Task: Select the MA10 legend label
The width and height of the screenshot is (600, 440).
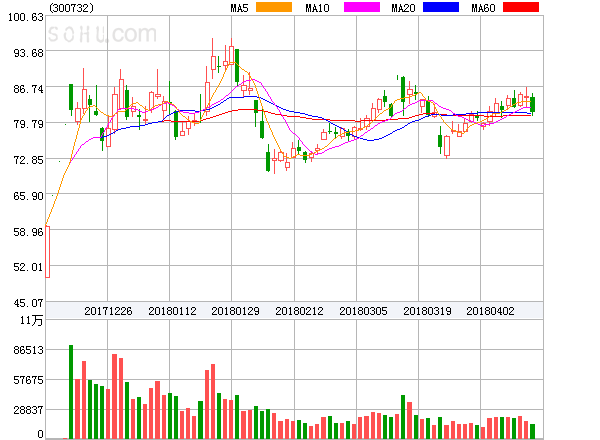Action: 317,8
